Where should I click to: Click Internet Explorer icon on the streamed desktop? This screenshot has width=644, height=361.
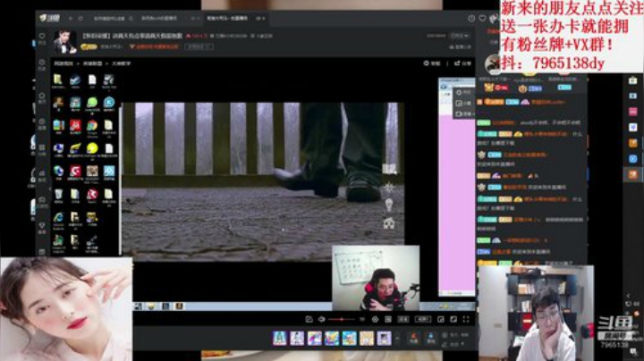pyautogui.click(x=58, y=217)
